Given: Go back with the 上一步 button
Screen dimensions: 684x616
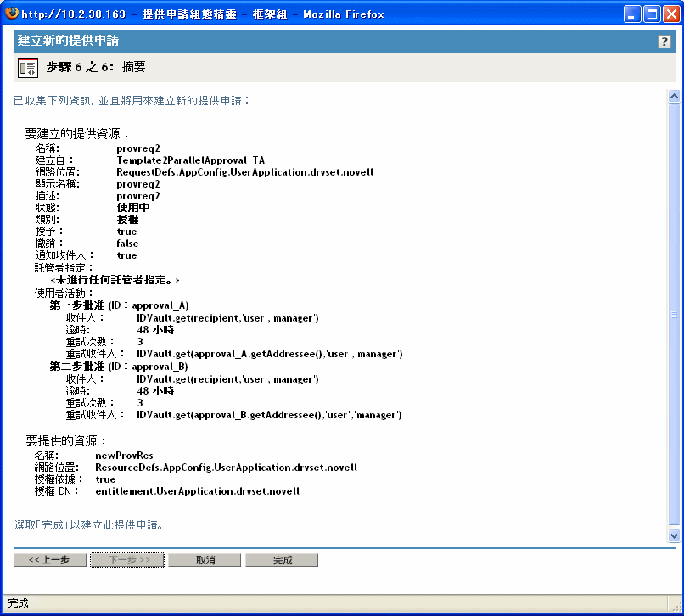Looking at the screenshot, I should 50,560.
